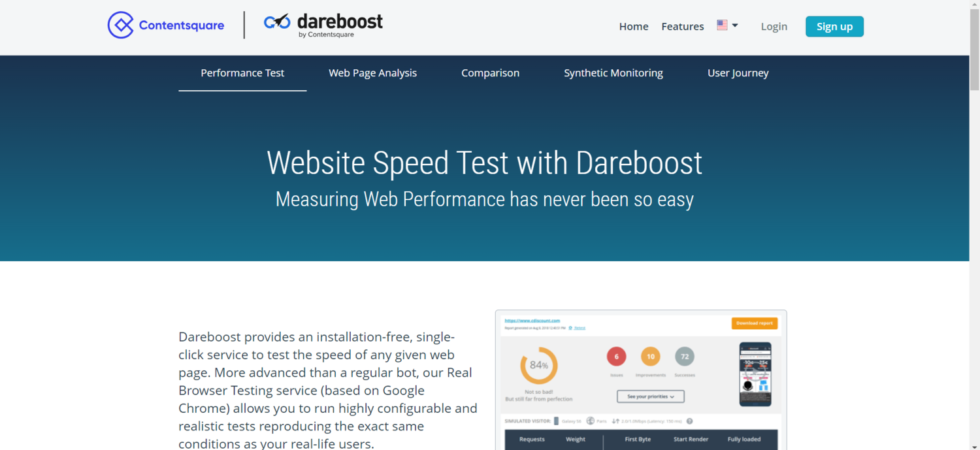Click the US flag language icon
This screenshot has width=980, height=450.
pyautogui.click(x=722, y=25)
